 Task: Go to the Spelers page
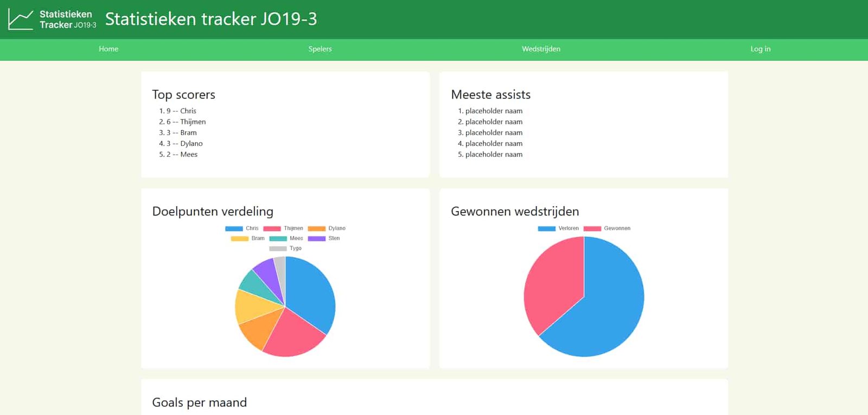(x=320, y=49)
